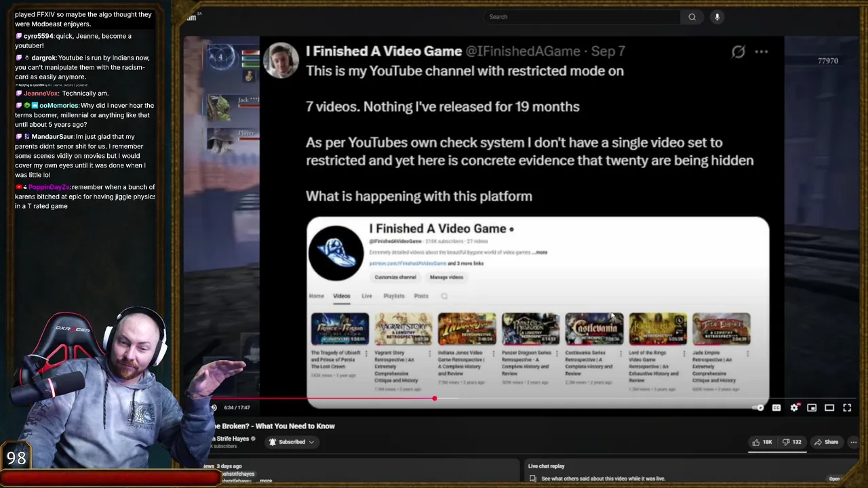This screenshot has width=868, height=488.
Task: Click the Grok icon on the tweet
Action: 738,52
